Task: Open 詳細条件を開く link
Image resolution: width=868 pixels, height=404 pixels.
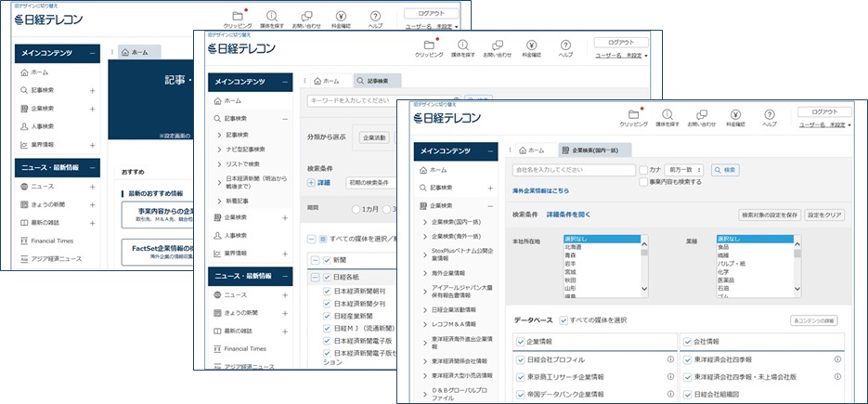Action: 568,215
